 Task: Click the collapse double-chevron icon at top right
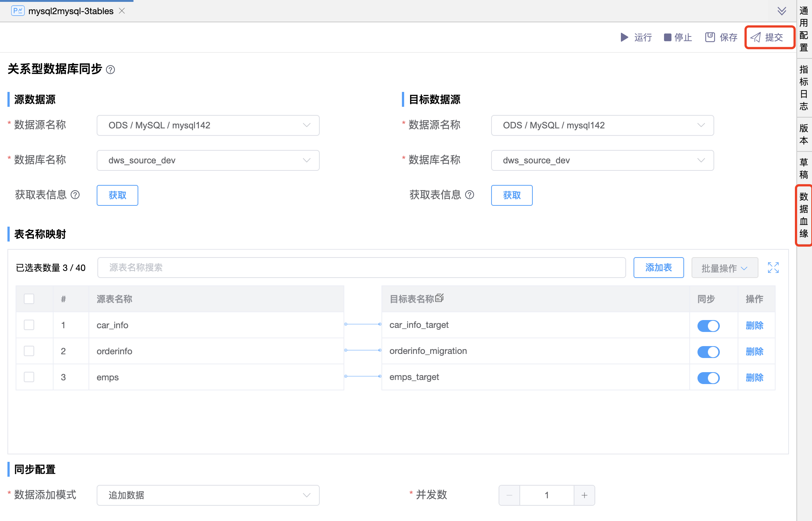coord(782,11)
